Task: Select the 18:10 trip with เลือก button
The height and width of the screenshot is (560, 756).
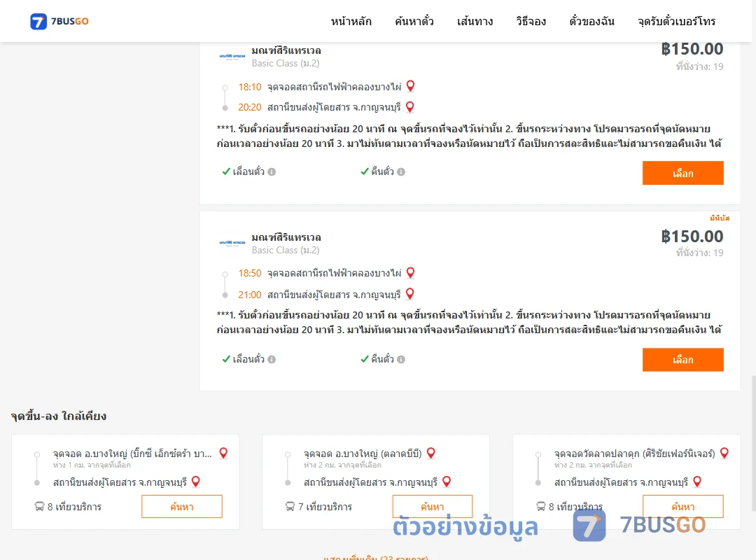Action: pyautogui.click(x=682, y=173)
